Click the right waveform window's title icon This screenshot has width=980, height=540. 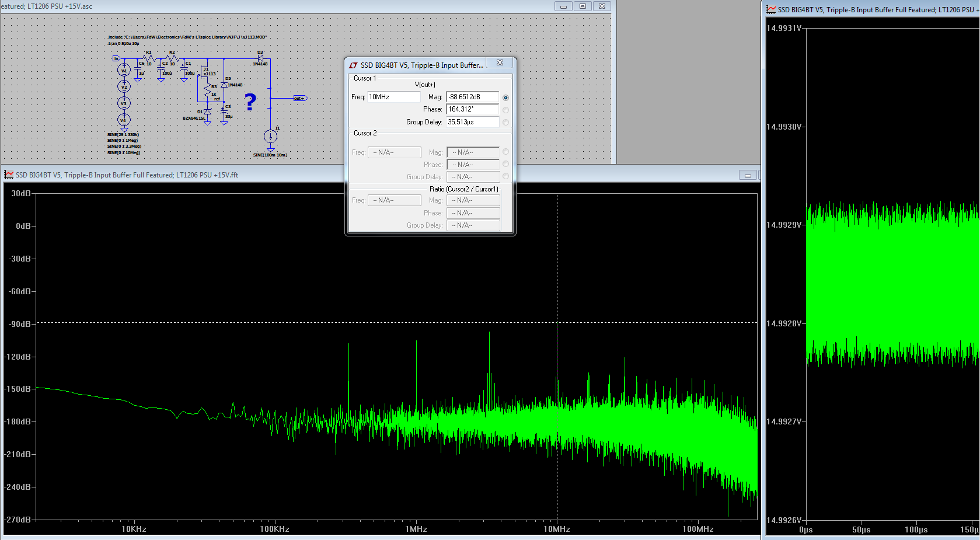tap(771, 9)
